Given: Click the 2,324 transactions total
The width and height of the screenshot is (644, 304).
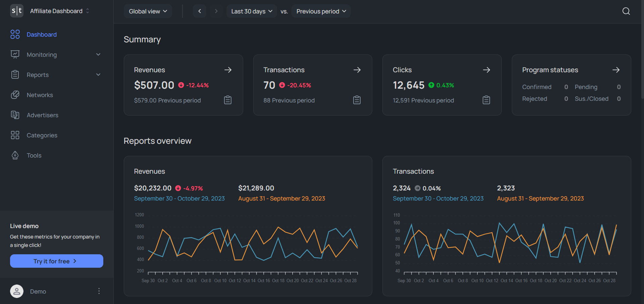Looking at the screenshot, I should [x=402, y=188].
